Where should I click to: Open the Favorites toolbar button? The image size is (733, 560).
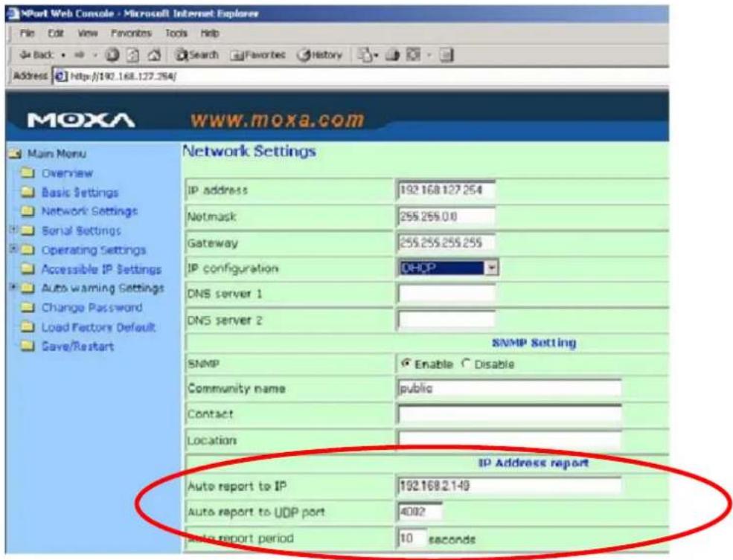pyautogui.click(x=257, y=55)
